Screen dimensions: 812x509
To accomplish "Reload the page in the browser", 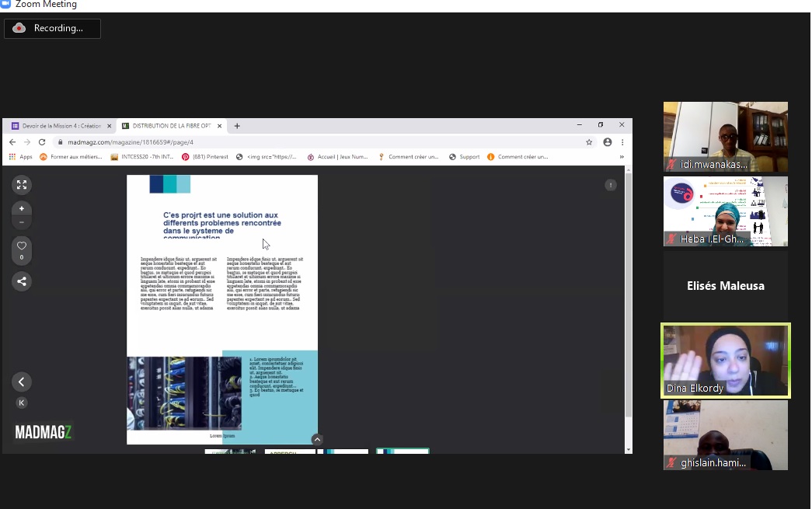I will pos(42,142).
